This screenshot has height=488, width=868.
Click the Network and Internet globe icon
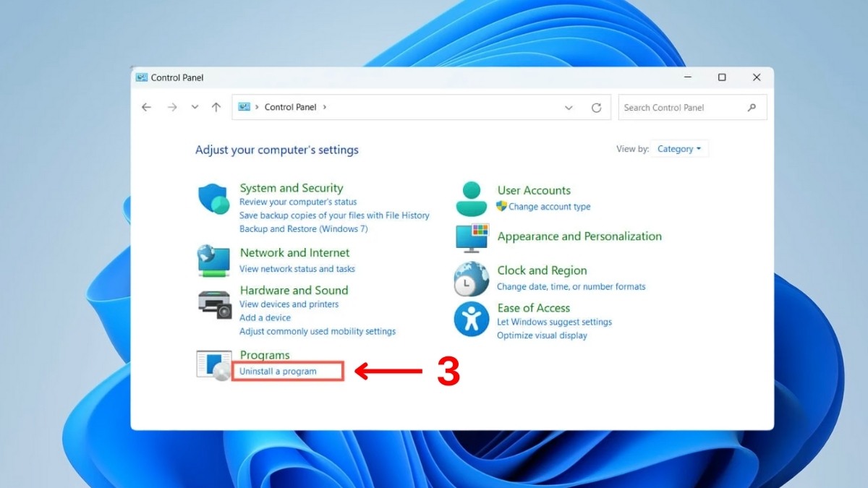click(x=213, y=260)
